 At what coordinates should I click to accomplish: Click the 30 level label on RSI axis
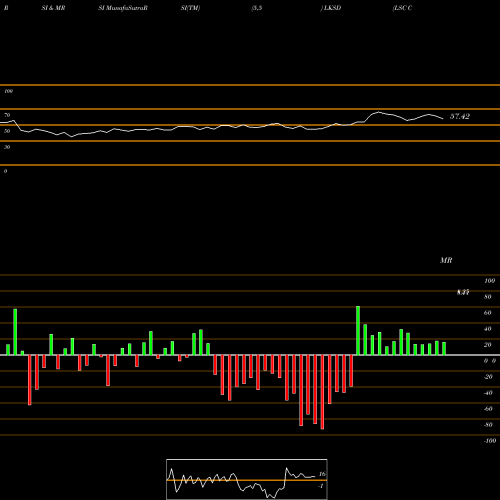click(x=7, y=147)
